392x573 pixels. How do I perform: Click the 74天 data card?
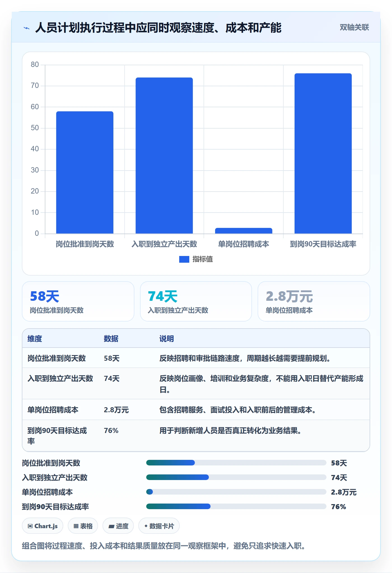pos(196,301)
